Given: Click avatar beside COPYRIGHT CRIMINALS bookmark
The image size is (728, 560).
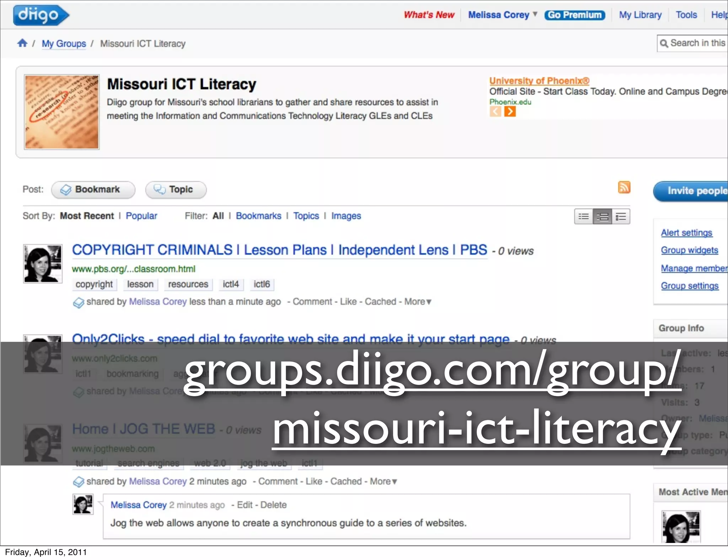Looking at the screenshot, I should point(43,264).
